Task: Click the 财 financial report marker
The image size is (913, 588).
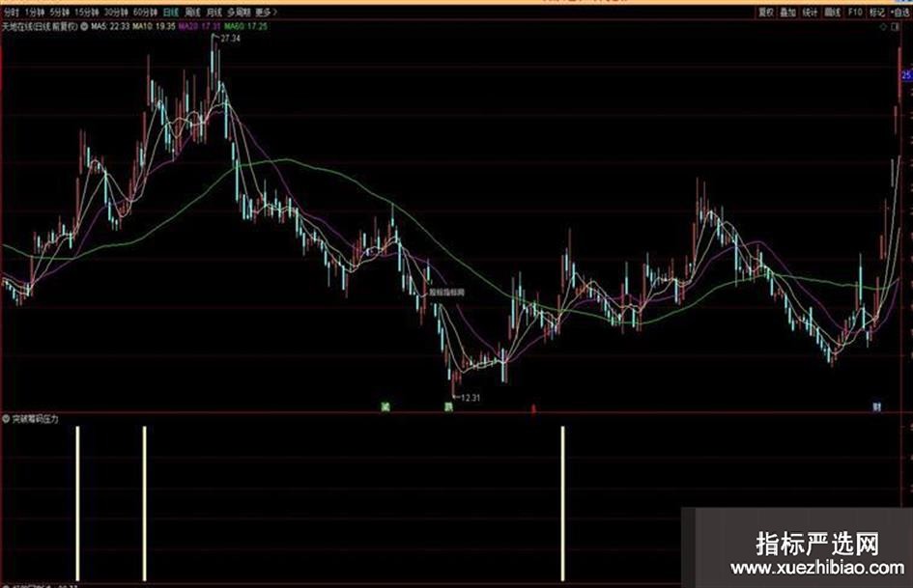Action: [877, 406]
